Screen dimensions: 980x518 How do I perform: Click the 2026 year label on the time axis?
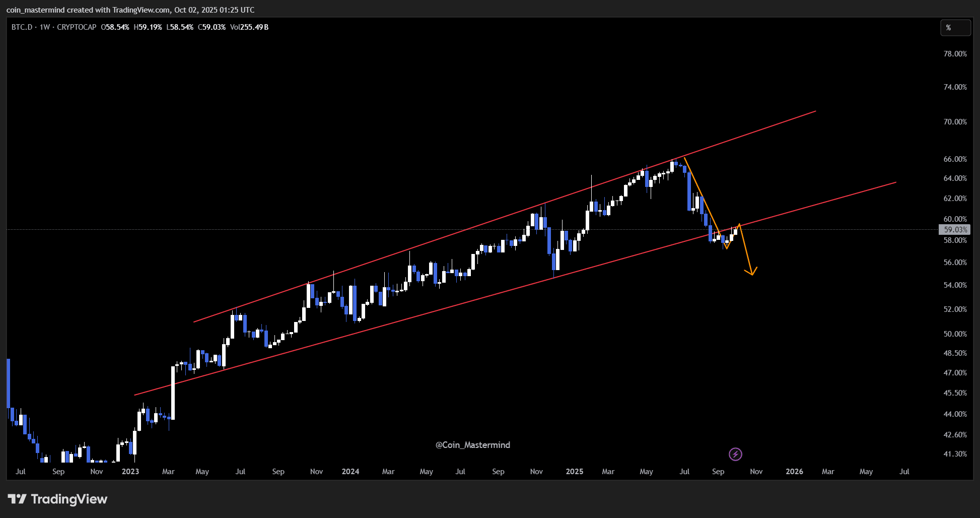pyautogui.click(x=795, y=472)
